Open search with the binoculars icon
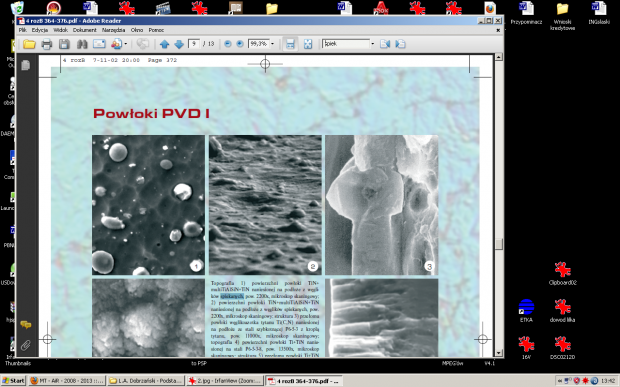The image size is (620, 387). (82, 44)
